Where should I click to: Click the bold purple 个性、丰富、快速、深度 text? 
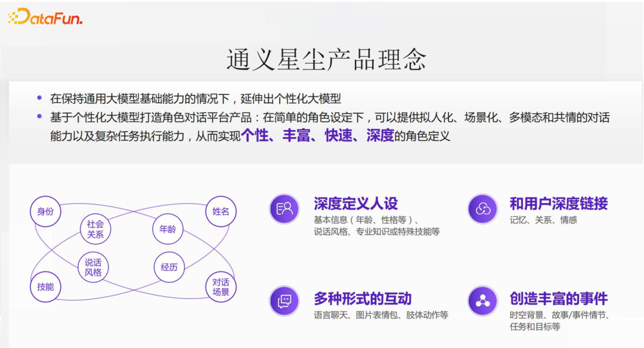317,135
